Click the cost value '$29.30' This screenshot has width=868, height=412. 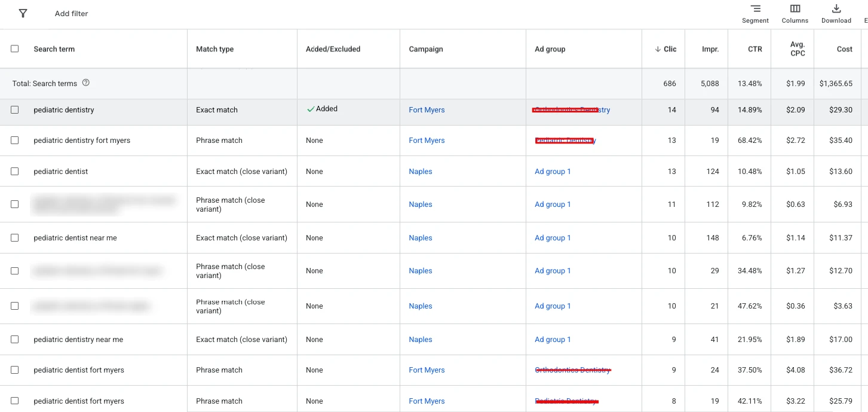click(x=840, y=110)
